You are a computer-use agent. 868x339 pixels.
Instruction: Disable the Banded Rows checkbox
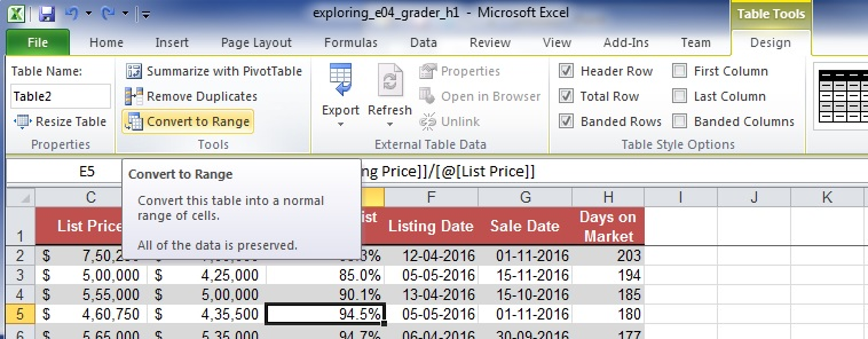(566, 121)
